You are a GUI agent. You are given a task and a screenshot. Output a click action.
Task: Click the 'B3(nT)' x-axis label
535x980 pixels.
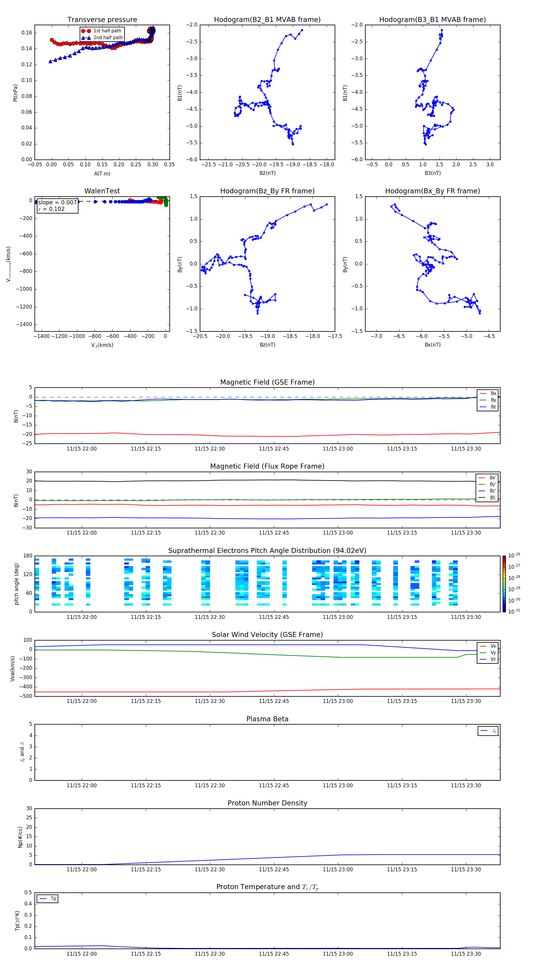click(432, 173)
